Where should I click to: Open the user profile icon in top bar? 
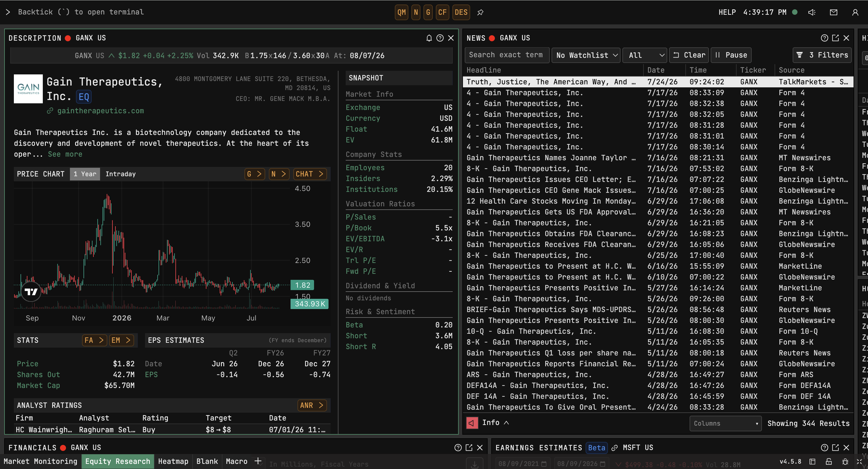click(x=855, y=12)
